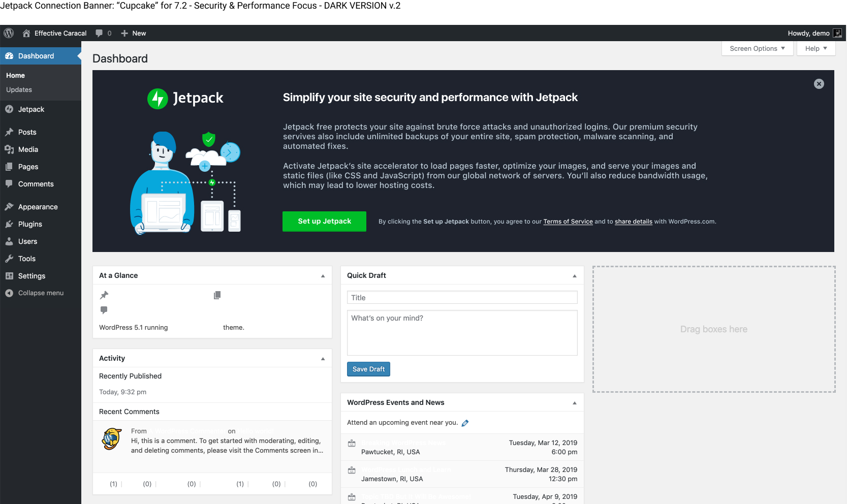Screen dimensions: 847x504
Task: Open the Terms of Service link
Action: pyautogui.click(x=568, y=222)
